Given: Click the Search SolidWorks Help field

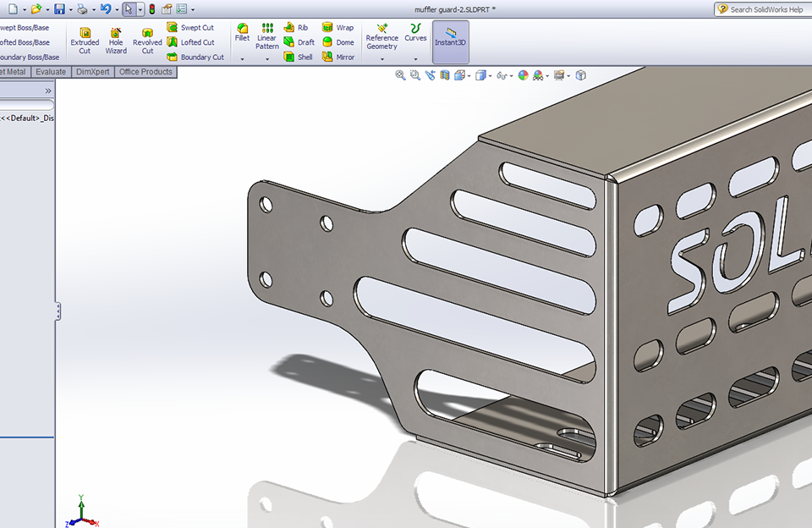Looking at the screenshot, I should [765, 9].
